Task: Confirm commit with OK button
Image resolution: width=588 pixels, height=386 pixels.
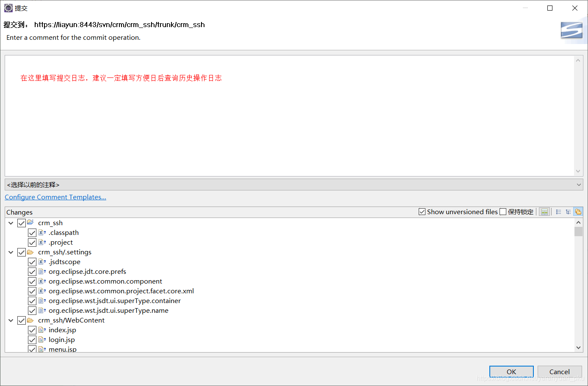Action: 511,372
